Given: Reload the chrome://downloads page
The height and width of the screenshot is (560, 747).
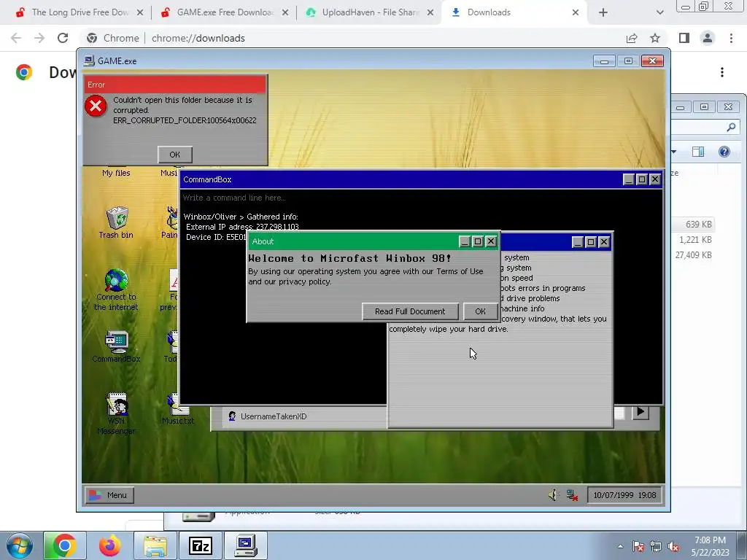Looking at the screenshot, I should click(63, 38).
